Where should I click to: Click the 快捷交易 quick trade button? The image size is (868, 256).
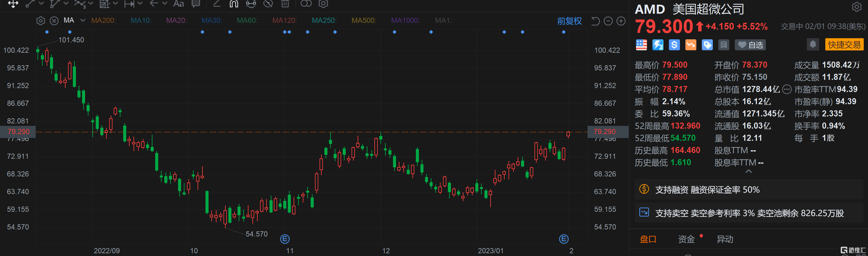pyautogui.click(x=844, y=45)
